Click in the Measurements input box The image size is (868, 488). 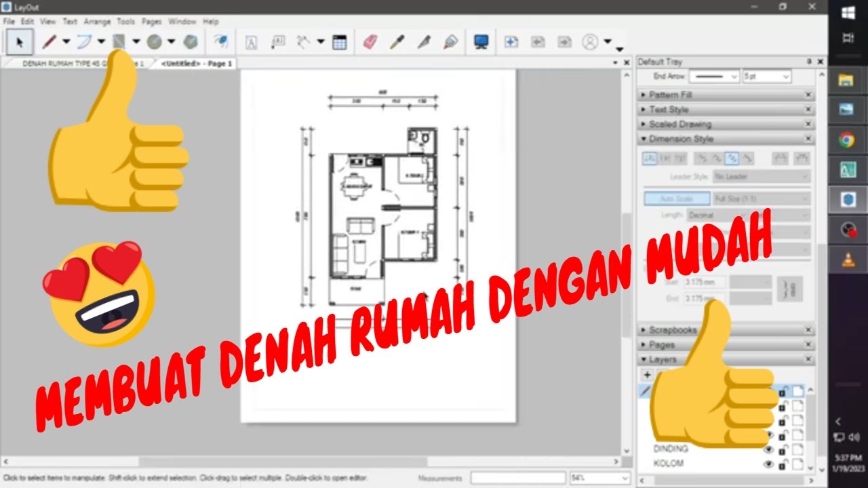point(518,478)
